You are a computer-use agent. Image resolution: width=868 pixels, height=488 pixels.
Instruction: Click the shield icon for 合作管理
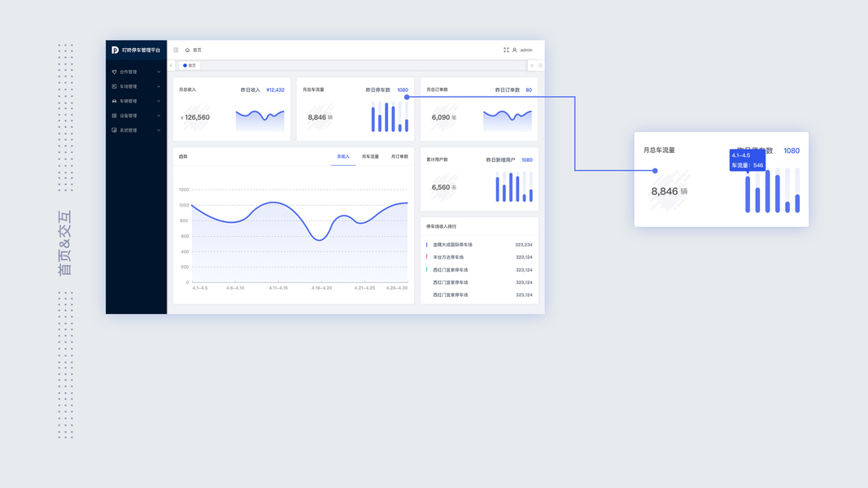click(x=114, y=72)
